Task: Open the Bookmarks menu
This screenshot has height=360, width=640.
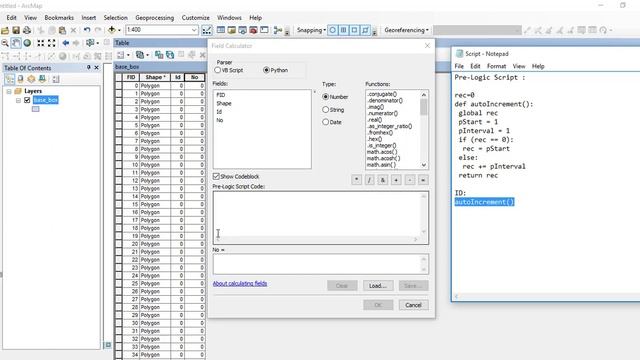Action: tap(59, 18)
